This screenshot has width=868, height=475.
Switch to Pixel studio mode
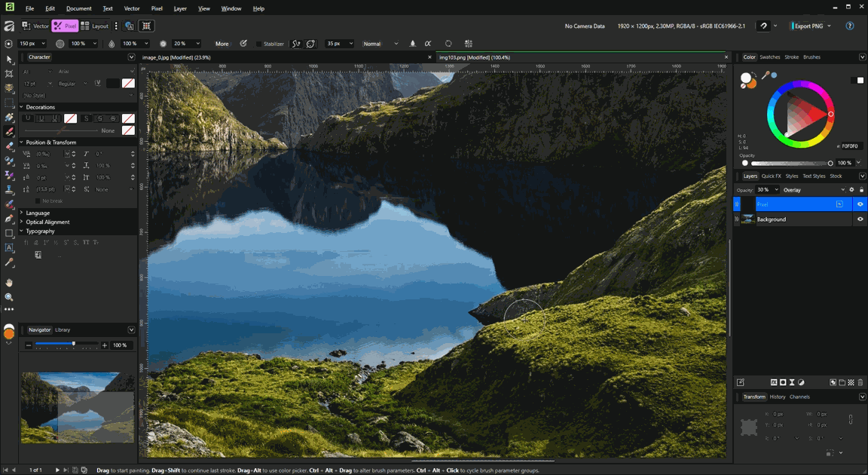[x=66, y=26]
